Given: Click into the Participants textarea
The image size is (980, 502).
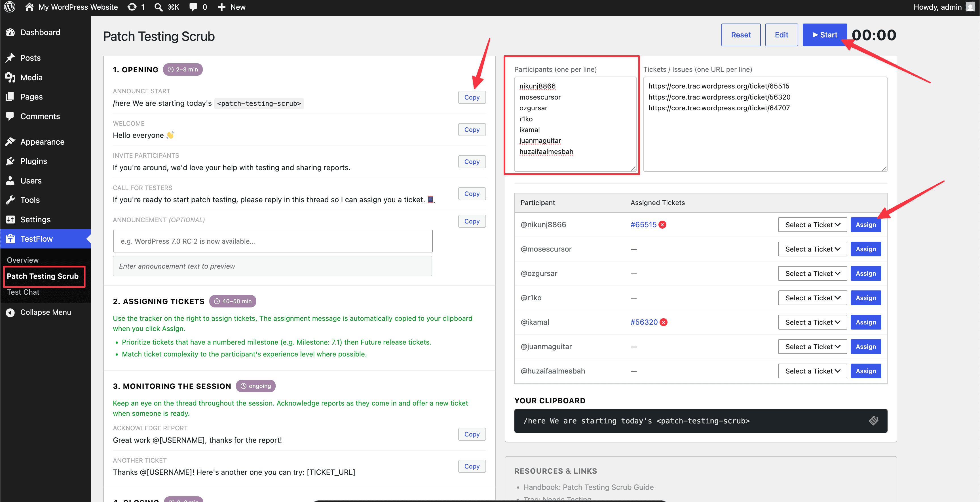Looking at the screenshot, I should tap(575, 124).
